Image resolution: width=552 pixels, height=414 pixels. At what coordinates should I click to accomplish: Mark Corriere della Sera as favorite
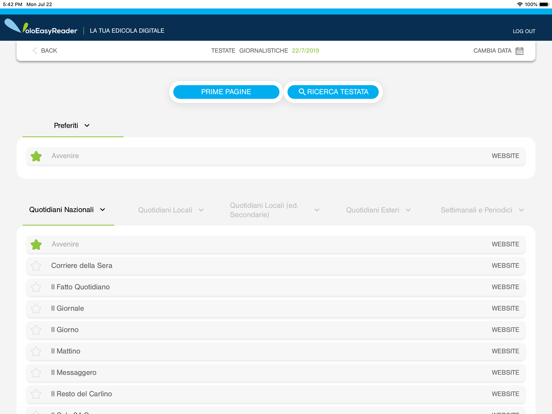36,266
